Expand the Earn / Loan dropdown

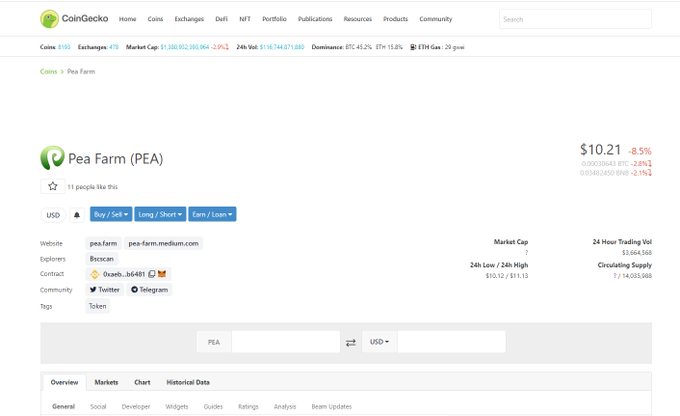pos(212,214)
